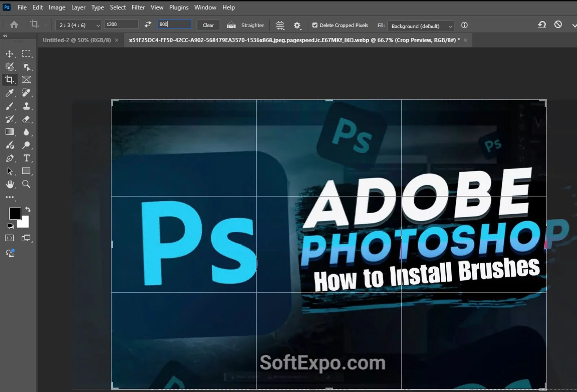
Task: Swap crop width and height values
Action: coord(147,24)
